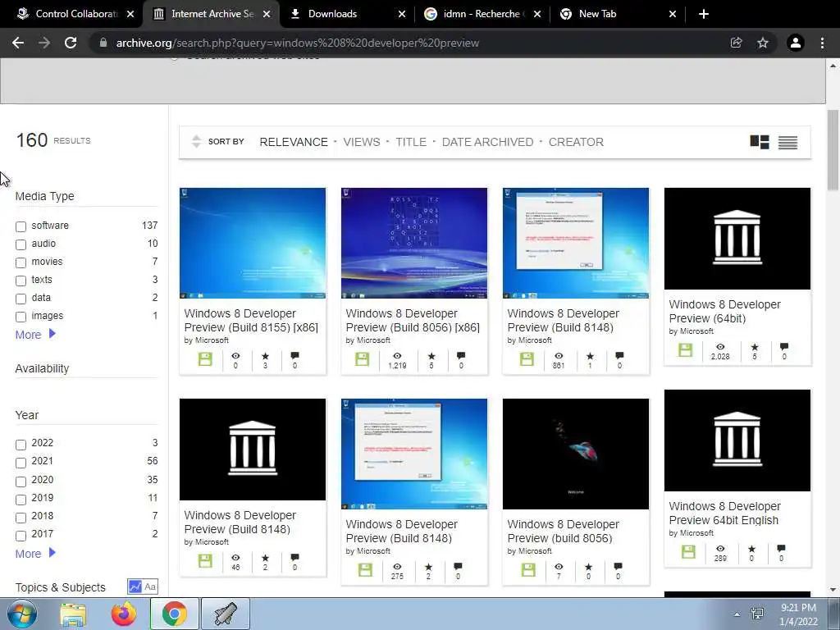Click views eye icon on 64bit card
The width and height of the screenshot is (840, 630).
coord(720,347)
